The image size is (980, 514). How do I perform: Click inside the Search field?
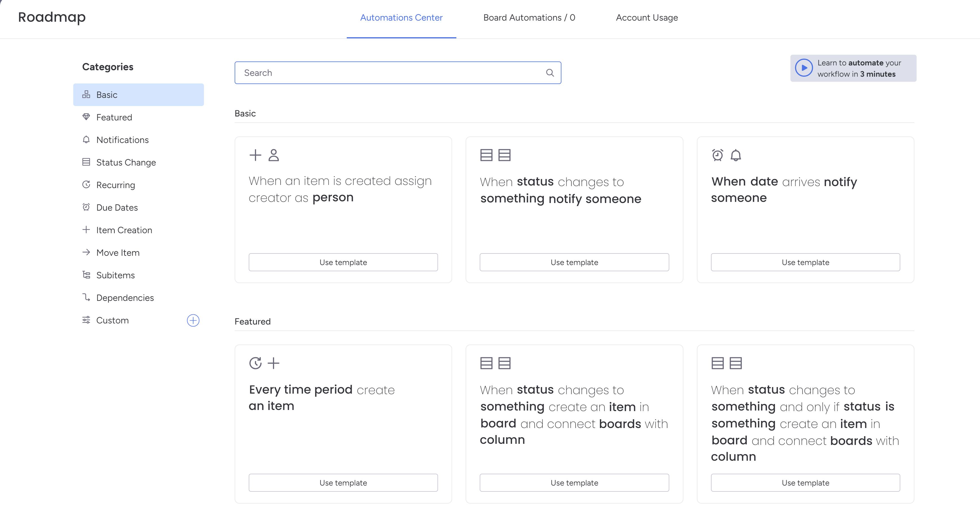[381, 72]
